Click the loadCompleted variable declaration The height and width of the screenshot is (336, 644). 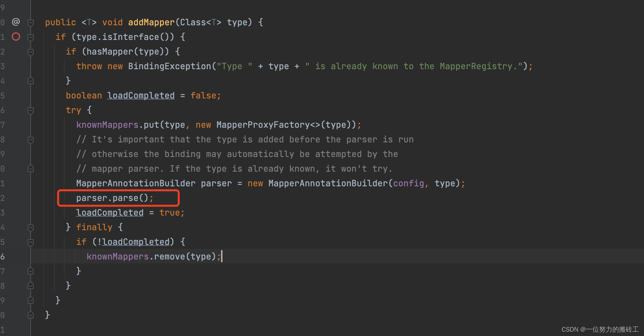coord(141,95)
